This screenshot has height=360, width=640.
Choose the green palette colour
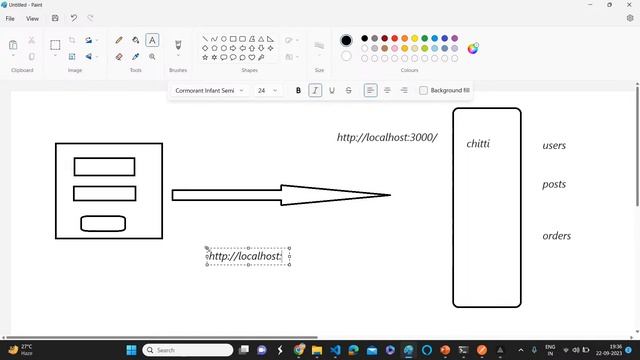(424, 38)
